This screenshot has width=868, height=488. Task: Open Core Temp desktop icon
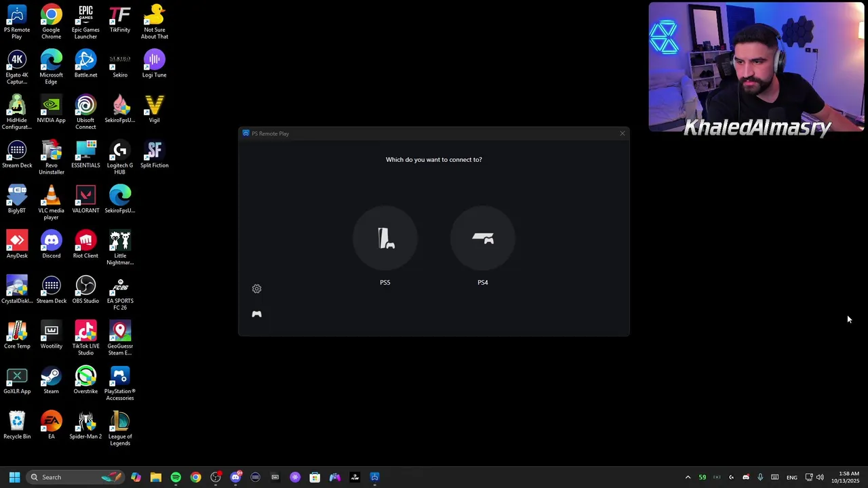click(17, 335)
